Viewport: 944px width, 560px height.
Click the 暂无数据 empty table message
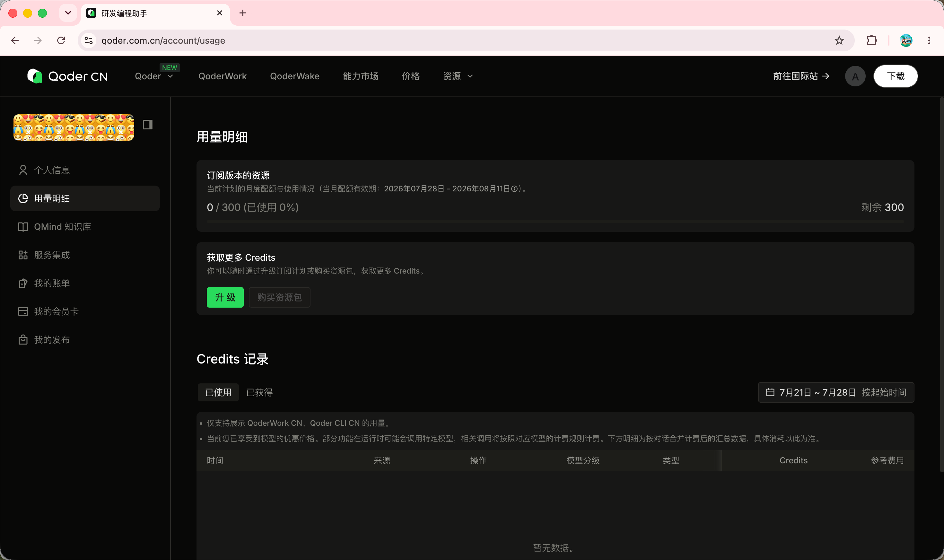tap(554, 548)
